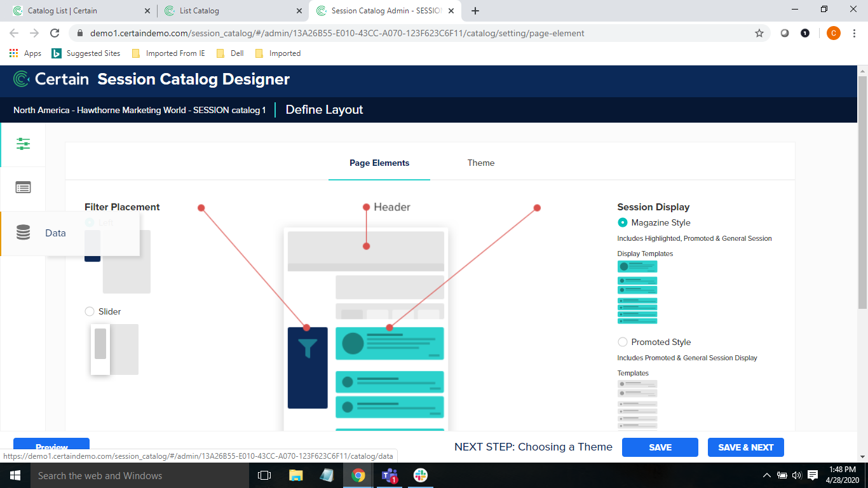868x488 pixels.
Task: Switch to Page Elements tab
Action: (379, 163)
